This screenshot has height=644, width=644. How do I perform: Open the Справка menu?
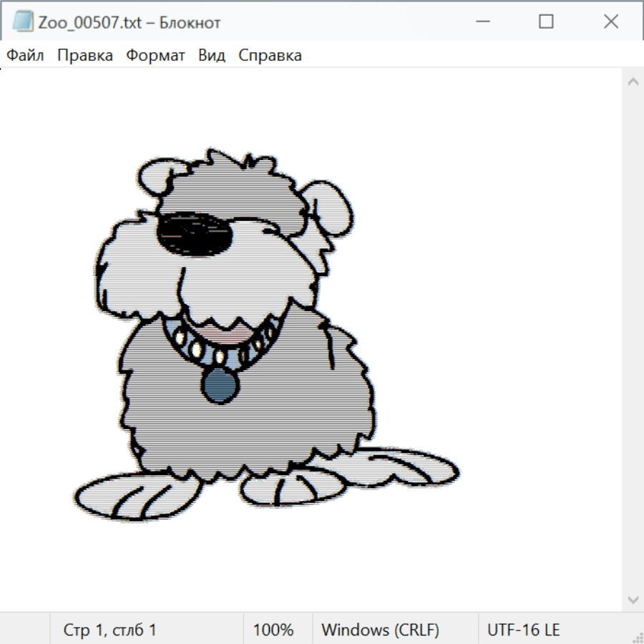click(270, 55)
